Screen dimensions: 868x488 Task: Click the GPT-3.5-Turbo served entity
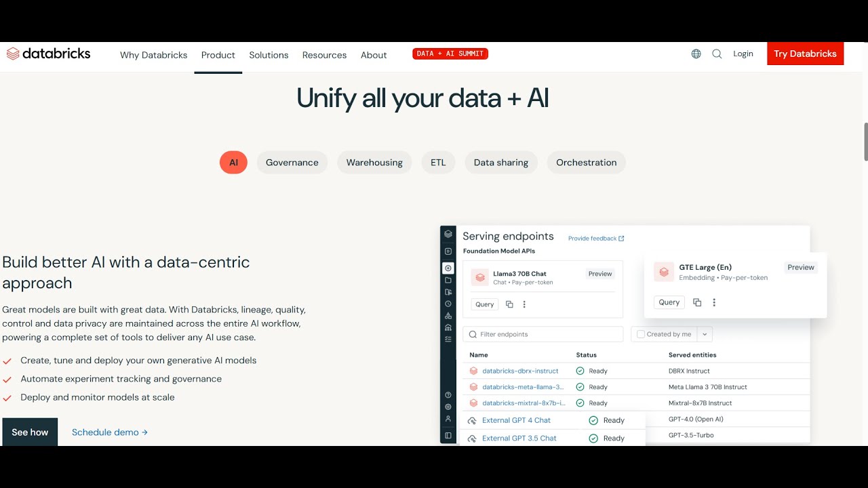point(691,435)
